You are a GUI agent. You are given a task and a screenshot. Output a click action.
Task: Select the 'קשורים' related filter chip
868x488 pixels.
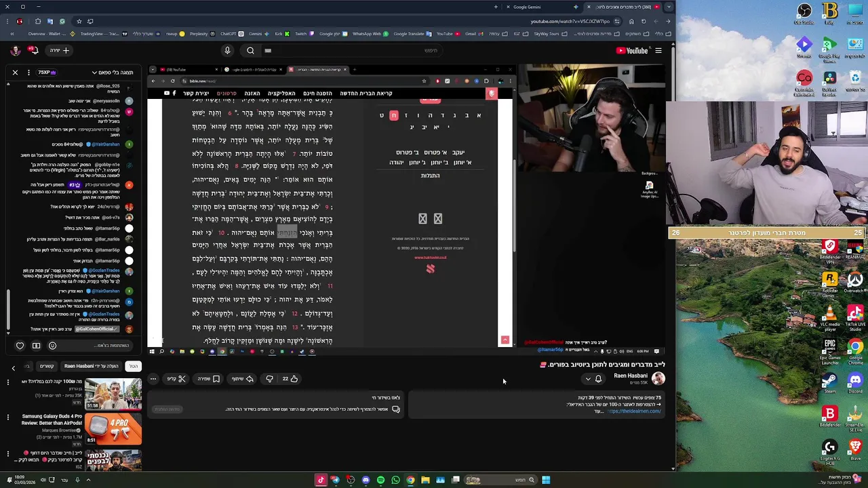[46, 367]
